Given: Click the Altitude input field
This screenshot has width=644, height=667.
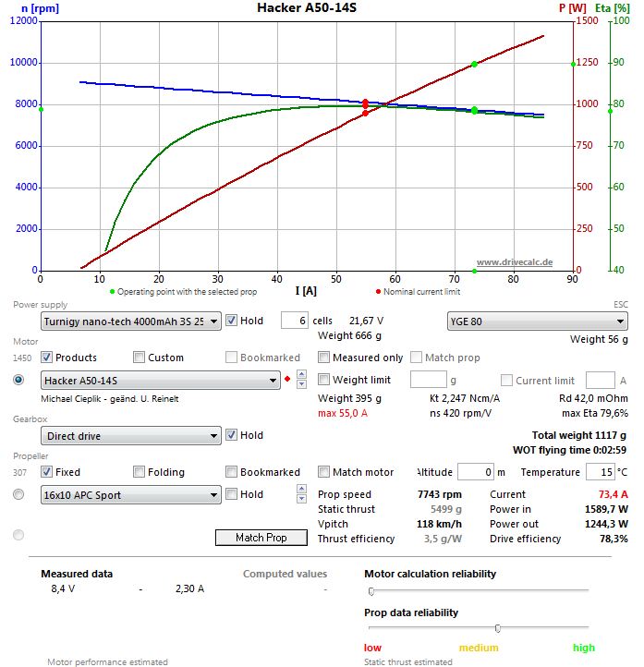Looking at the screenshot, I should 476,472.
